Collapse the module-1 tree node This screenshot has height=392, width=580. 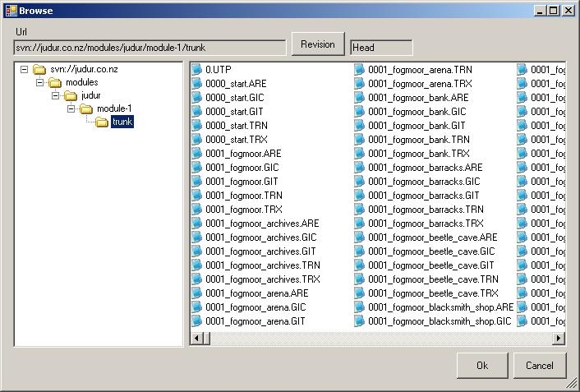(x=71, y=109)
